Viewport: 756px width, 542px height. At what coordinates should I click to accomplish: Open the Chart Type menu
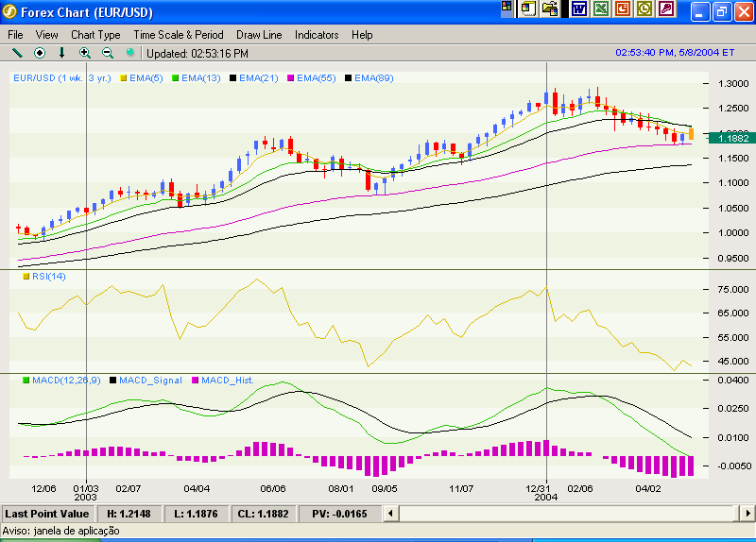pyautogui.click(x=95, y=35)
